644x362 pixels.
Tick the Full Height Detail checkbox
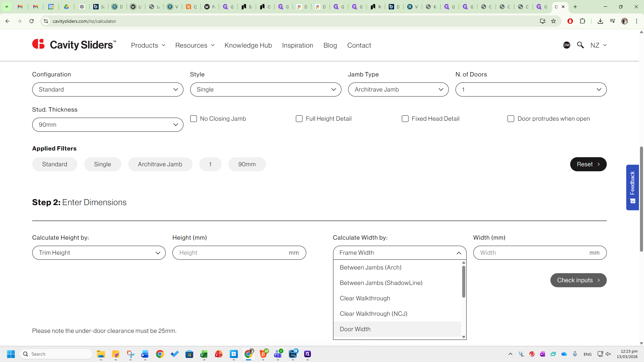click(299, 119)
